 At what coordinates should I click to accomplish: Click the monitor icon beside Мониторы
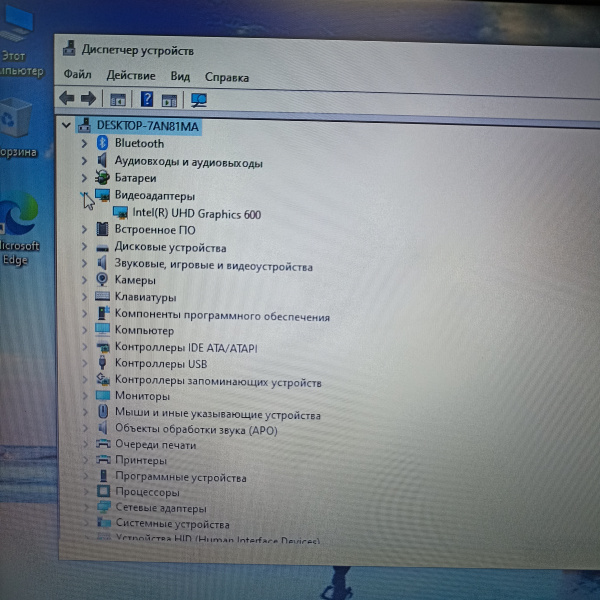click(103, 395)
